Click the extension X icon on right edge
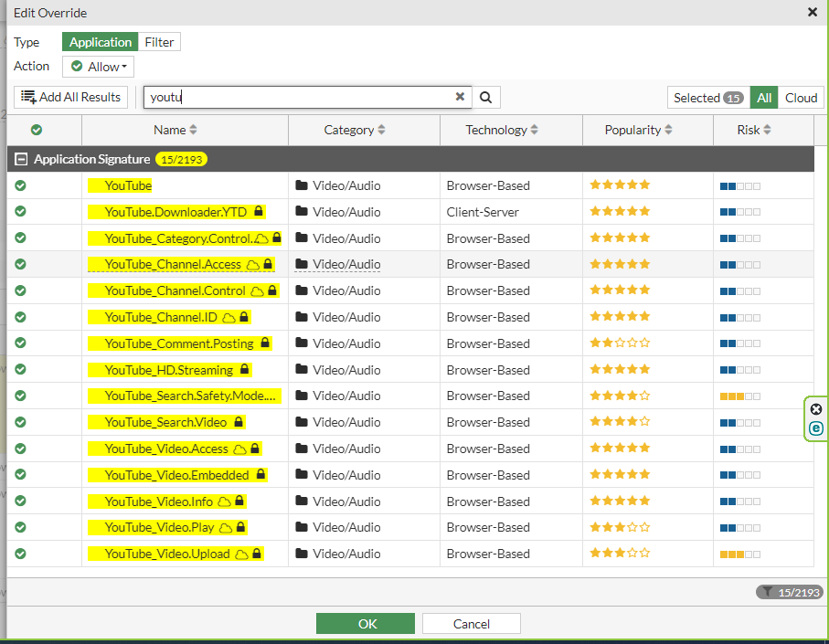829x644 pixels. coord(816,409)
